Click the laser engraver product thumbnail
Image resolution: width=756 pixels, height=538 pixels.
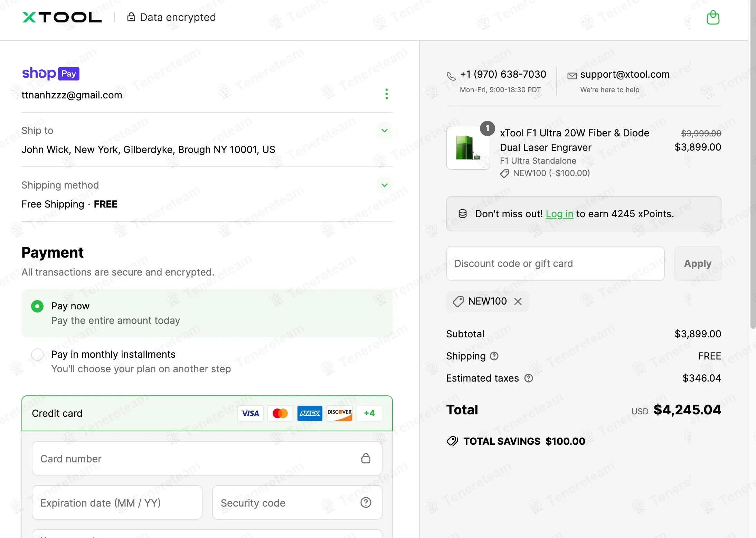click(x=468, y=148)
